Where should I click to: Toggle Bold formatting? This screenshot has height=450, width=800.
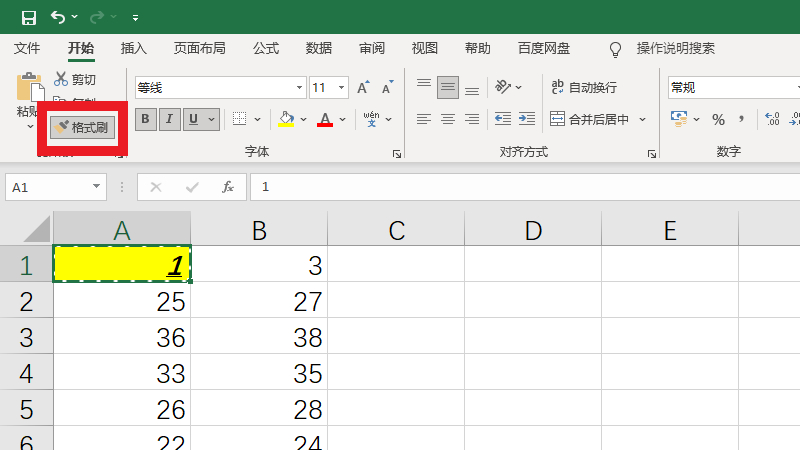(x=145, y=119)
